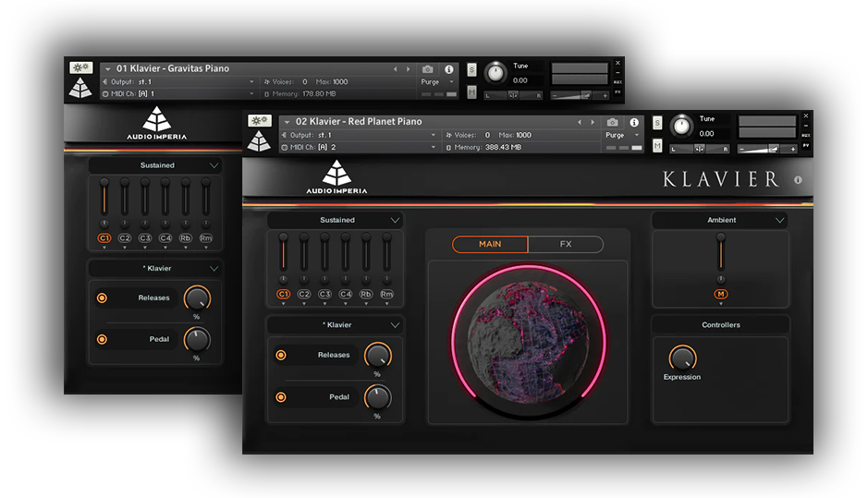Click Ambient M volume fader
Image resolution: width=868 pixels, height=498 pixels.
[x=721, y=252]
